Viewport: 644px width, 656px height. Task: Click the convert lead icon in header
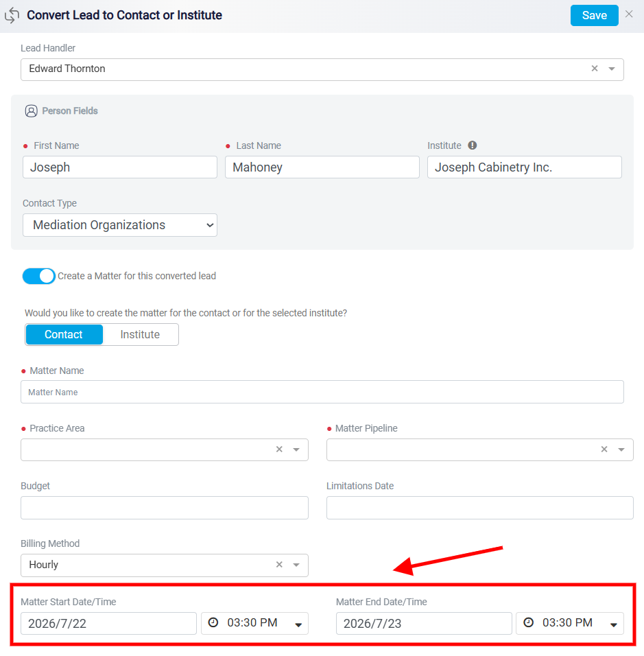click(12, 16)
